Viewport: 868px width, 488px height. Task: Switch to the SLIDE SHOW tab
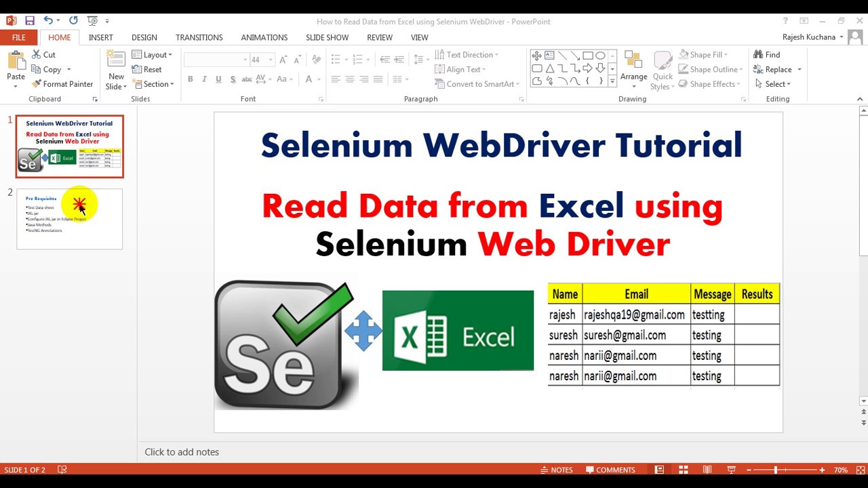327,38
